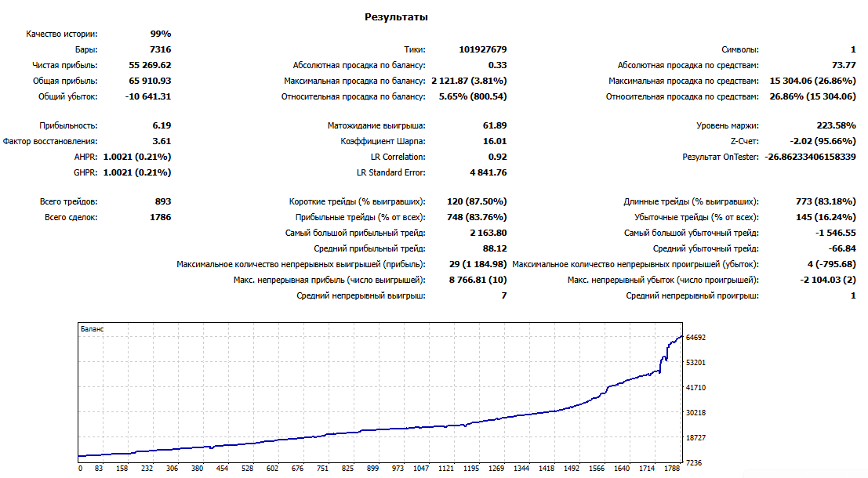This screenshot has width=868, height=478.
Task: Select margin level value 223.58%
Action: click(836, 125)
